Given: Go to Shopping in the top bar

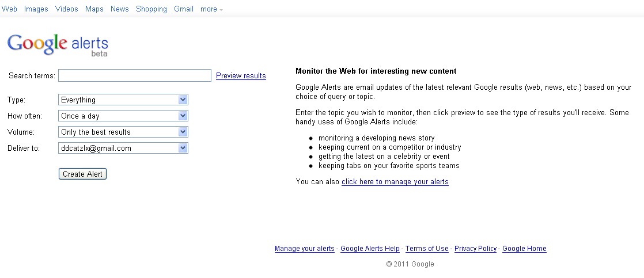Looking at the screenshot, I should (151, 9).
